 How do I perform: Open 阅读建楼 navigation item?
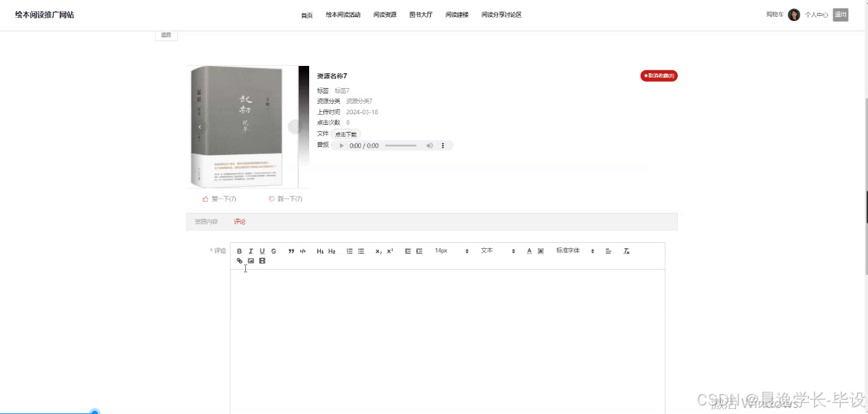(x=457, y=14)
